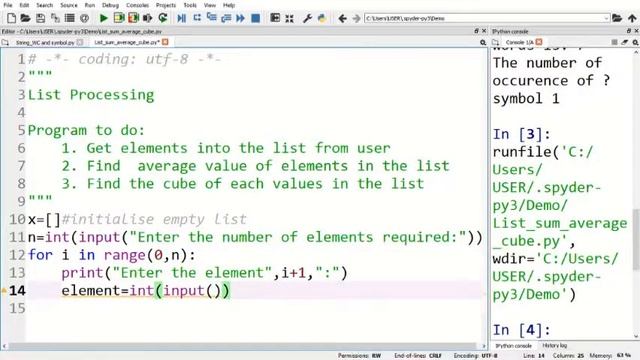Open the View menu

[x=210, y=5]
